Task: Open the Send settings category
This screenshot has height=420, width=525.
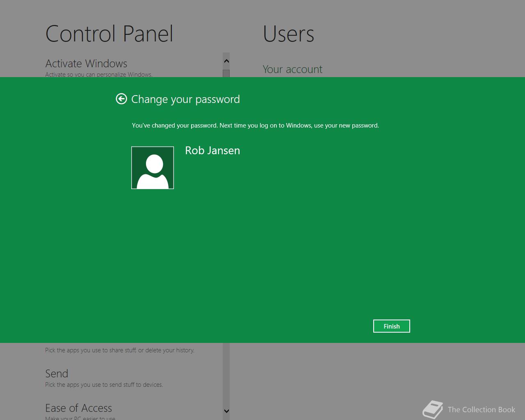Action: point(57,374)
